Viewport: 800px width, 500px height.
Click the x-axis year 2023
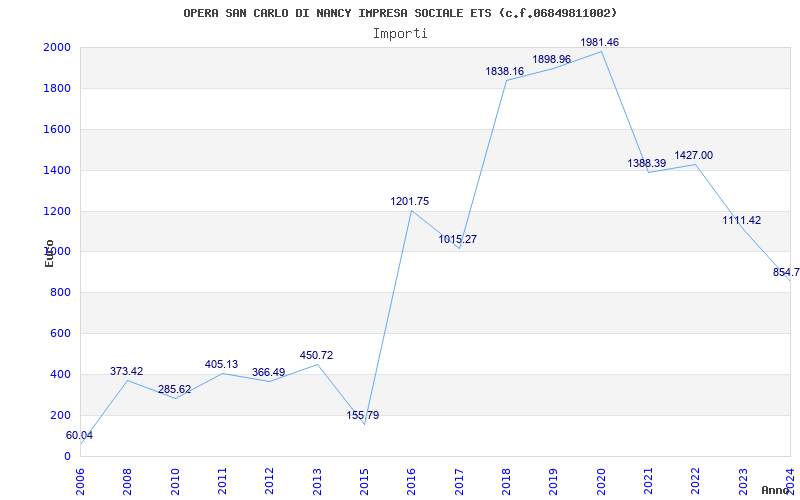click(x=743, y=482)
